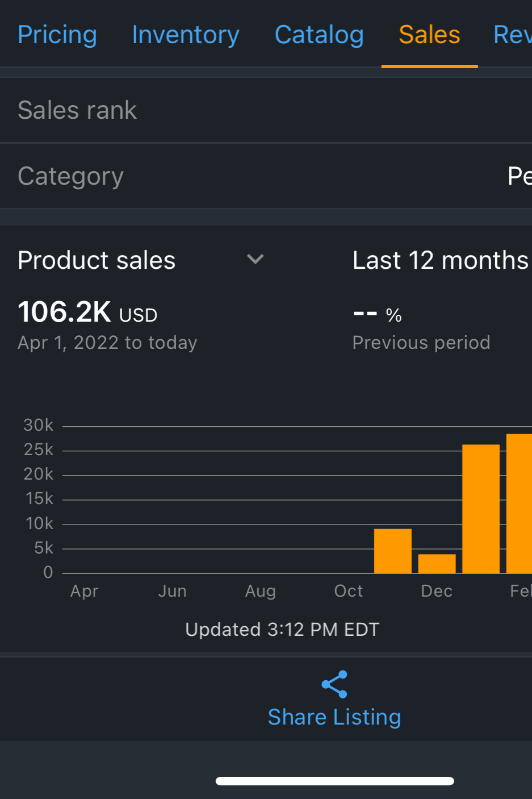This screenshot has width=532, height=799.
Task: Tap the Oct label on chart axis
Action: click(349, 591)
